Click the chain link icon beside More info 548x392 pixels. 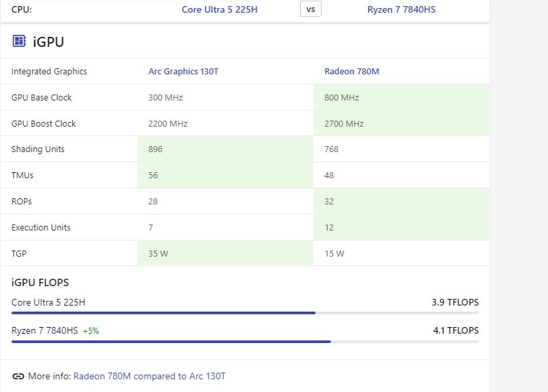tap(18, 376)
